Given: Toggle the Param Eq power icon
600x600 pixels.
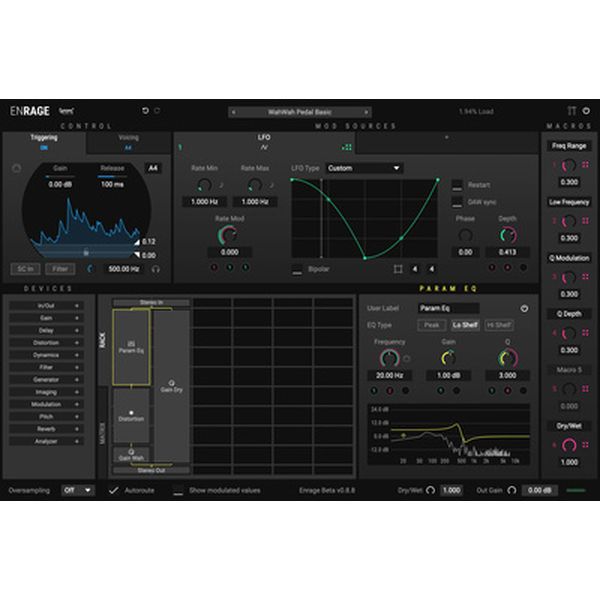Looking at the screenshot, I should tap(524, 309).
